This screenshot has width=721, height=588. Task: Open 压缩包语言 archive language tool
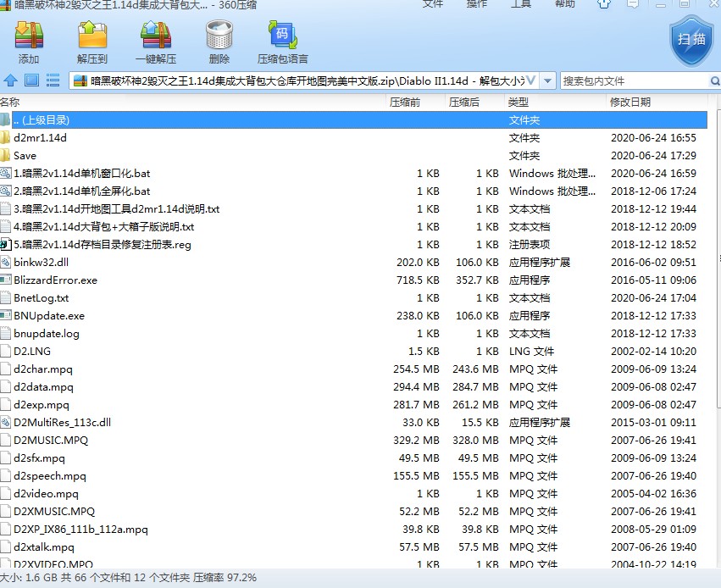click(x=282, y=42)
